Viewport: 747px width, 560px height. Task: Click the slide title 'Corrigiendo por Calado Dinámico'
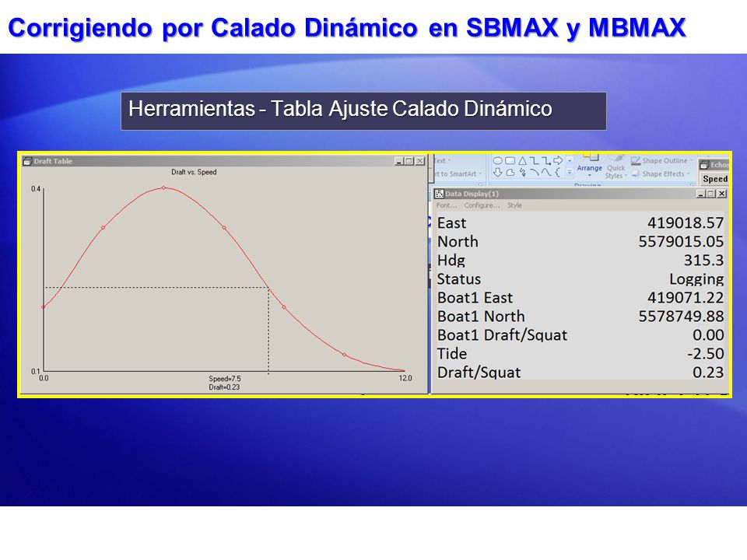(213, 28)
